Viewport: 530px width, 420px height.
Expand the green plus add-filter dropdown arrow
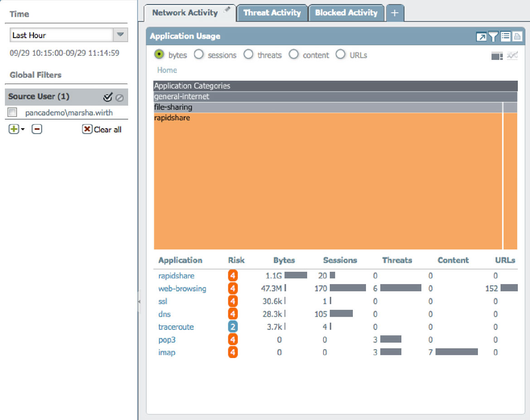tap(23, 130)
